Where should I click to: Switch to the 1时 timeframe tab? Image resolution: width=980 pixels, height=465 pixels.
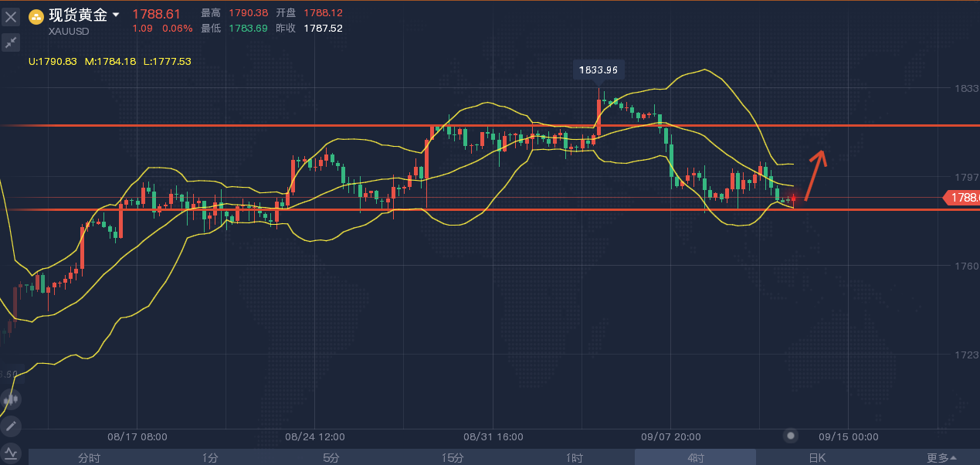point(574,457)
